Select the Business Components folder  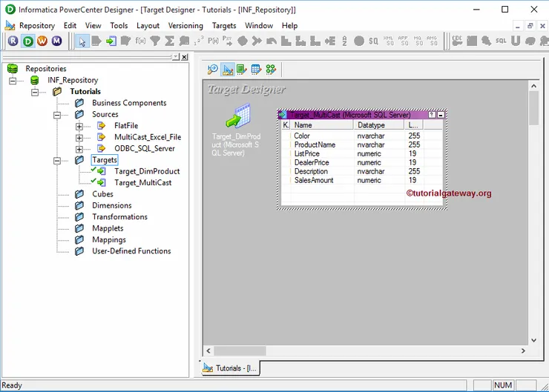[129, 103]
